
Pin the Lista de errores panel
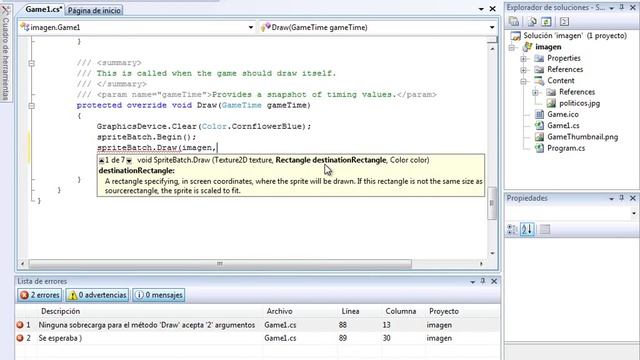coord(483,281)
